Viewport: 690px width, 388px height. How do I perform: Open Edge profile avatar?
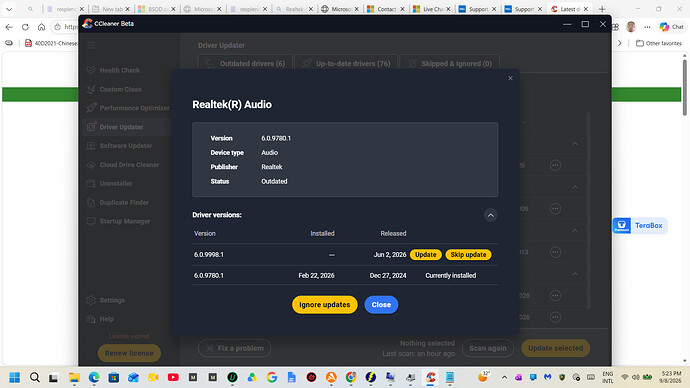point(631,27)
